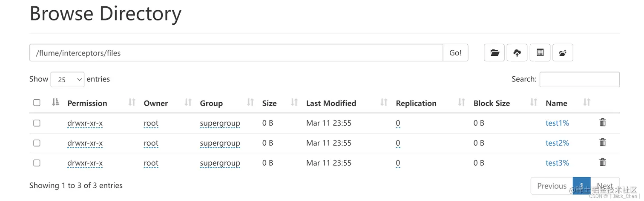
Task: Delete the test3% directory with trash icon
Action: pos(603,163)
